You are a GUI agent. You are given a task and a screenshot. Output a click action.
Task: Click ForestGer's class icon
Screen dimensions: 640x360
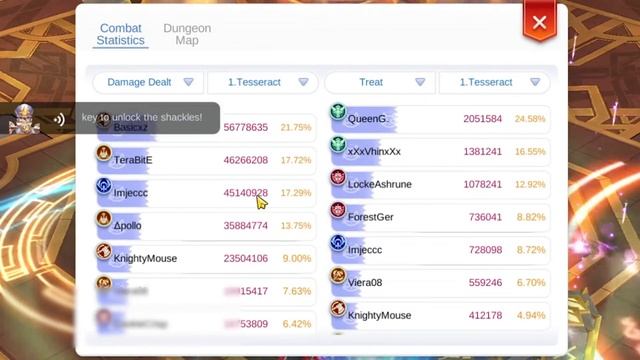click(x=338, y=210)
